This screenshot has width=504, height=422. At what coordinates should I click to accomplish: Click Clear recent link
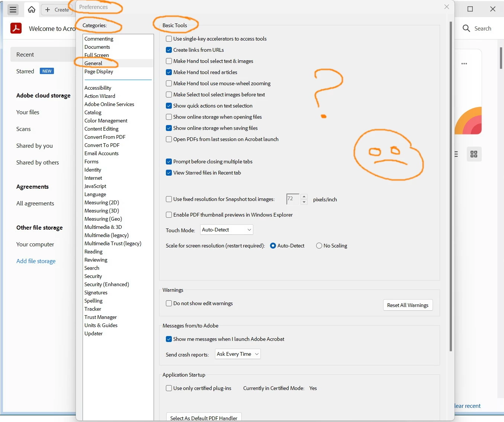pyautogui.click(x=468, y=406)
